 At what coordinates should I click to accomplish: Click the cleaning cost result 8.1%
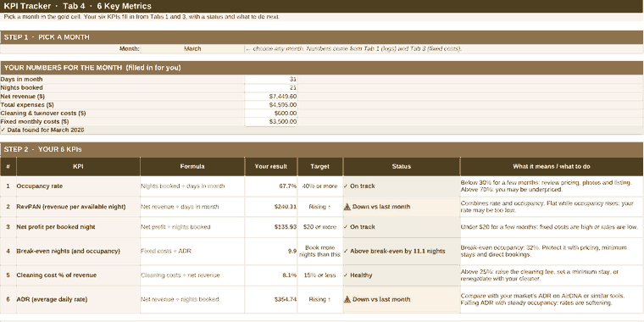point(271,275)
